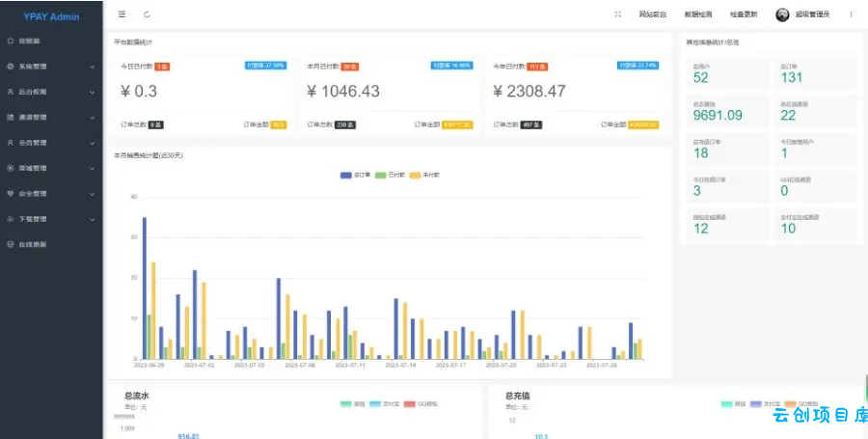This screenshot has height=439, width=868.
Task: Expand the 下载管理 chevron arrow
Action: pyautogui.click(x=92, y=219)
